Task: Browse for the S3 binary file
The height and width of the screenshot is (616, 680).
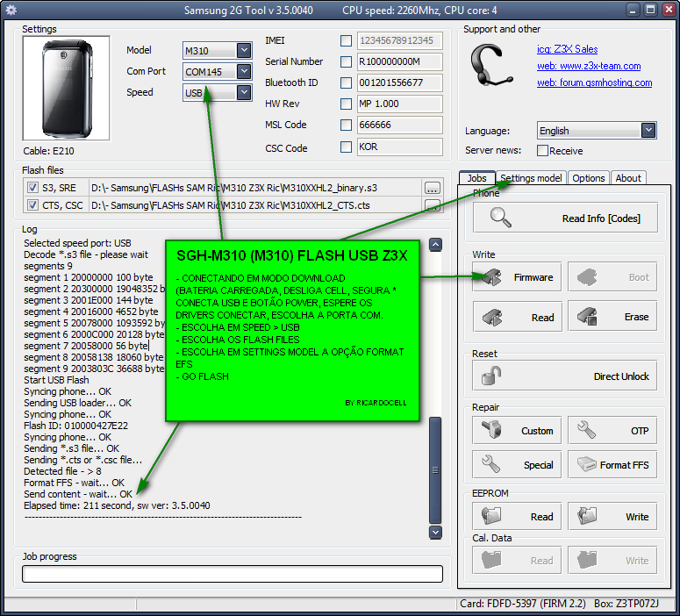Action: tap(432, 188)
